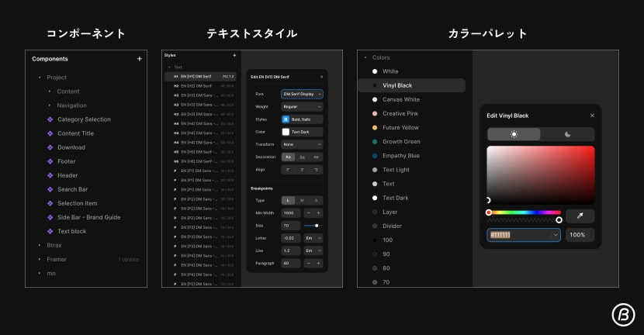
Task: Select the M breakpoint type
Action: (302, 200)
